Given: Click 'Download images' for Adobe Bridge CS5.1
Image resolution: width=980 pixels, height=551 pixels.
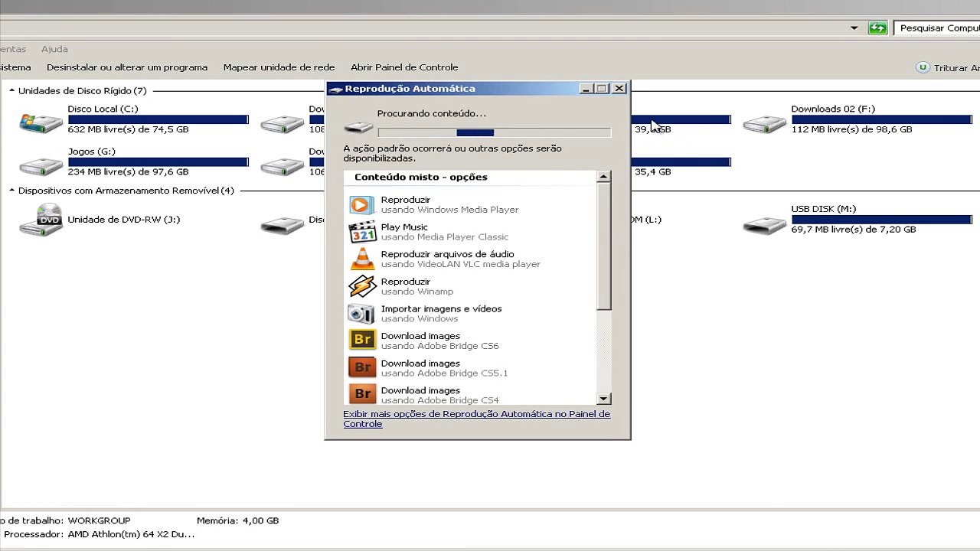Looking at the screenshot, I should coord(420,364).
